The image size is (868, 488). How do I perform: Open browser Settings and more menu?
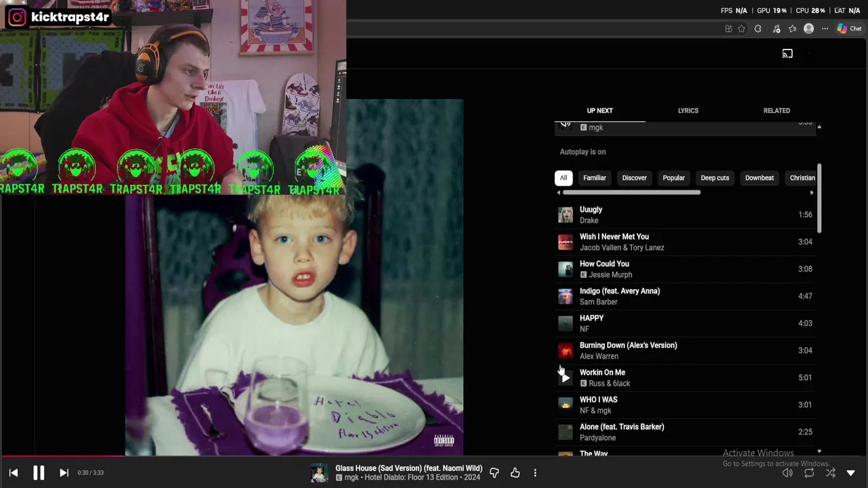coord(825,28)
